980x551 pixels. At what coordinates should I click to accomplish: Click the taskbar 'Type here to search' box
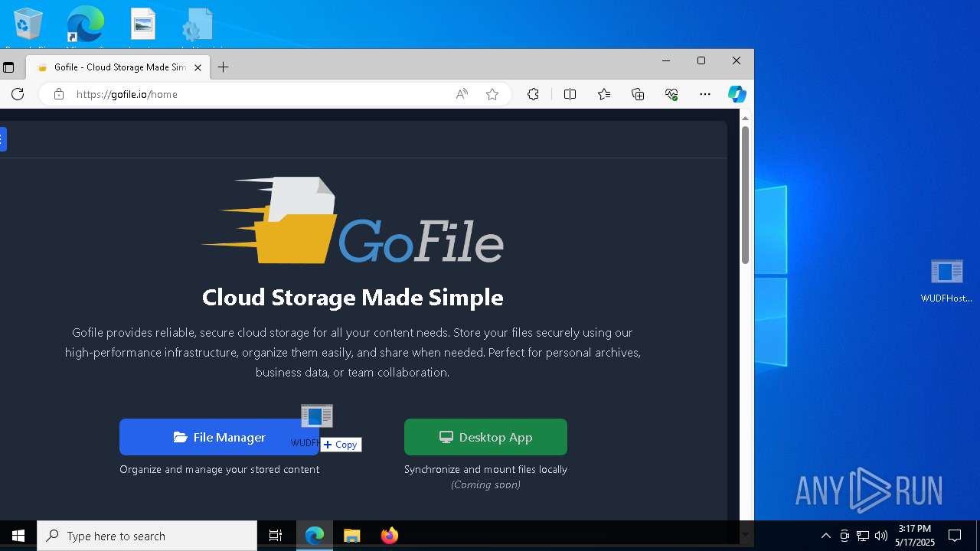tap(147, 536)
